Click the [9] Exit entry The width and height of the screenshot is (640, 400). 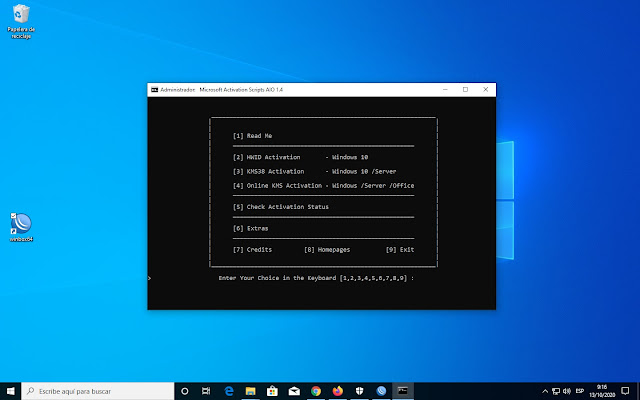(400, 250)
